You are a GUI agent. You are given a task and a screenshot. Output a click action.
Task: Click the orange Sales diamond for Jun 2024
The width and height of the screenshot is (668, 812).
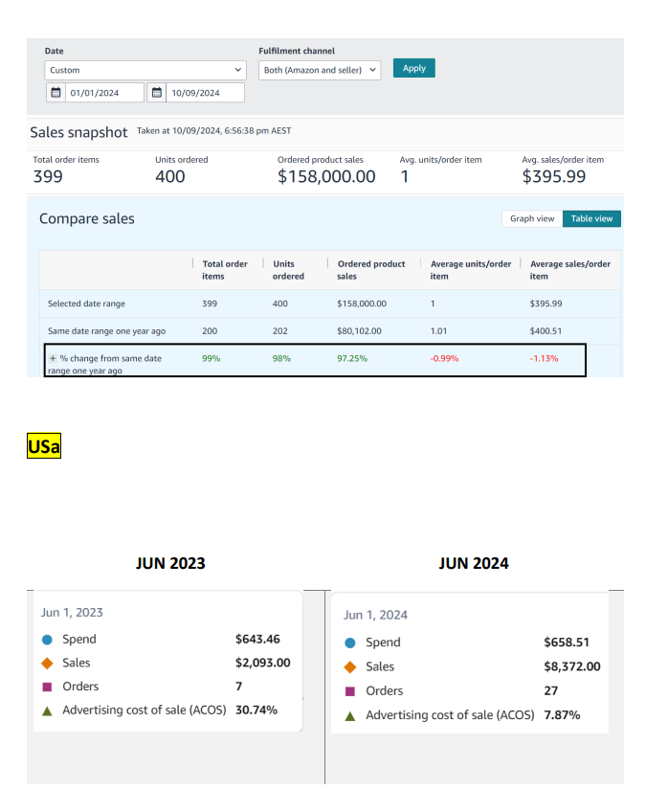(349, 667)
